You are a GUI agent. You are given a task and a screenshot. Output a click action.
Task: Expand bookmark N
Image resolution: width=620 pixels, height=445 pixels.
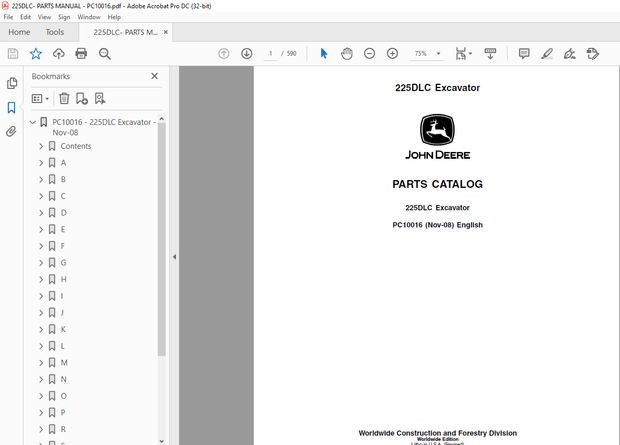[x=41, y=379]
